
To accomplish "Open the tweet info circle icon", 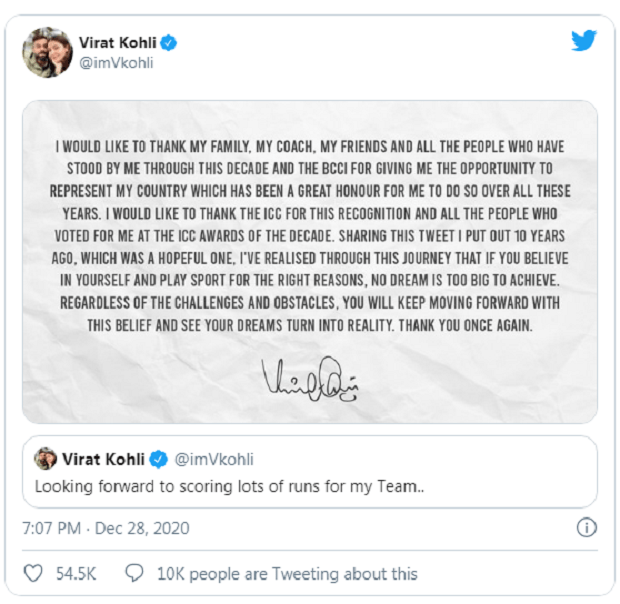I will pos(587,527).
